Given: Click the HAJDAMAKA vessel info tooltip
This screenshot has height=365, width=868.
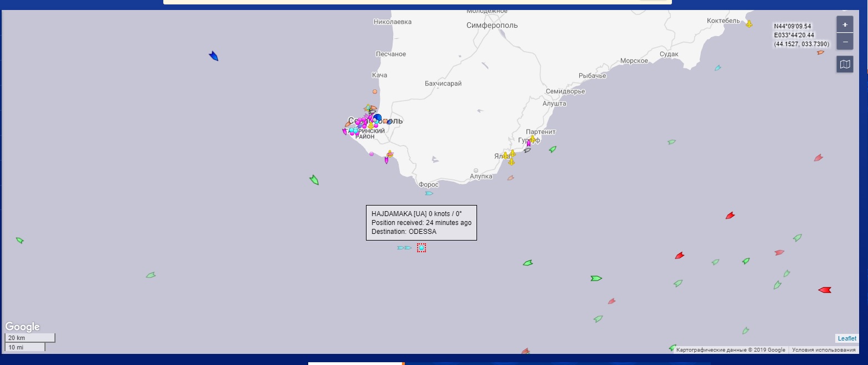Looking at the screenshot, I should pos(421,223).
